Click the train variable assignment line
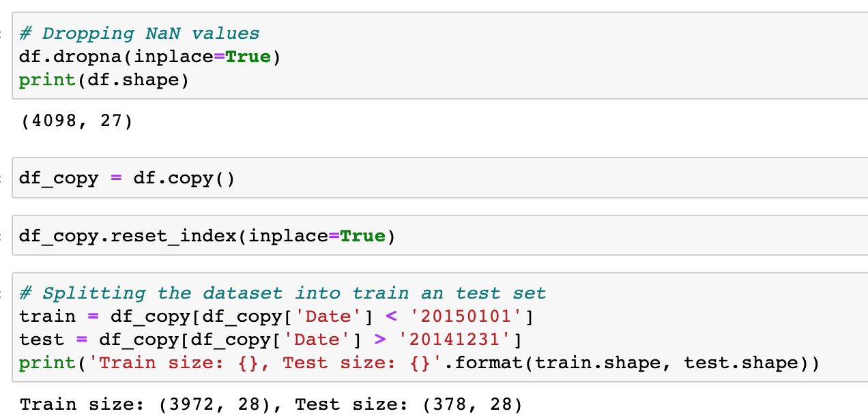The width and height of the screenshot is (868, 420). coord(276,316)
